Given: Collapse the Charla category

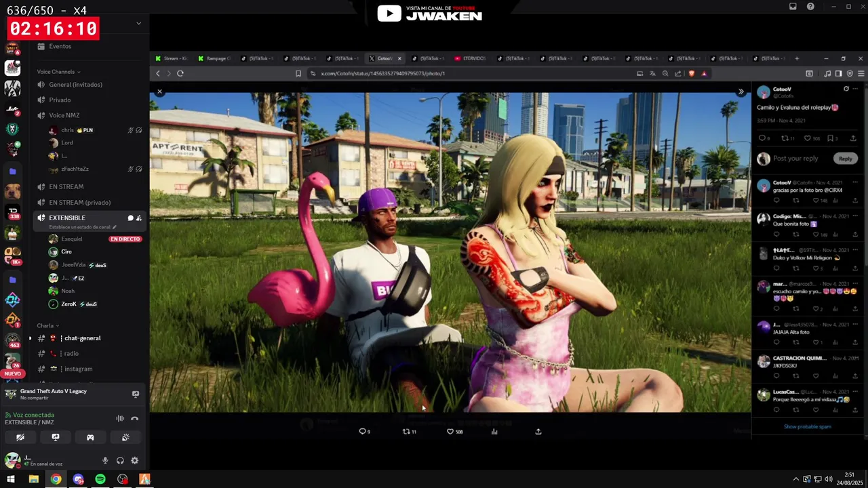Looking at the screenshot, I should (x=47, y=326).
